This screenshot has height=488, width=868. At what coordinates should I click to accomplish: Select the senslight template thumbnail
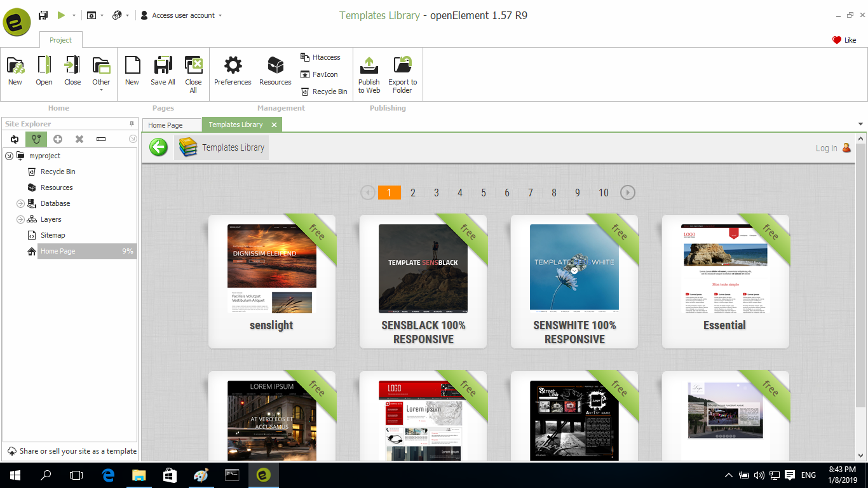pyautogui.click(x=271, y=269)
